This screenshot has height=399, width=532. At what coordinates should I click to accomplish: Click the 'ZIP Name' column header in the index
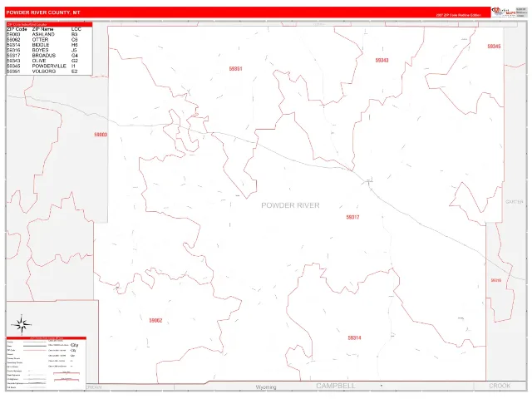coord(42,29)
